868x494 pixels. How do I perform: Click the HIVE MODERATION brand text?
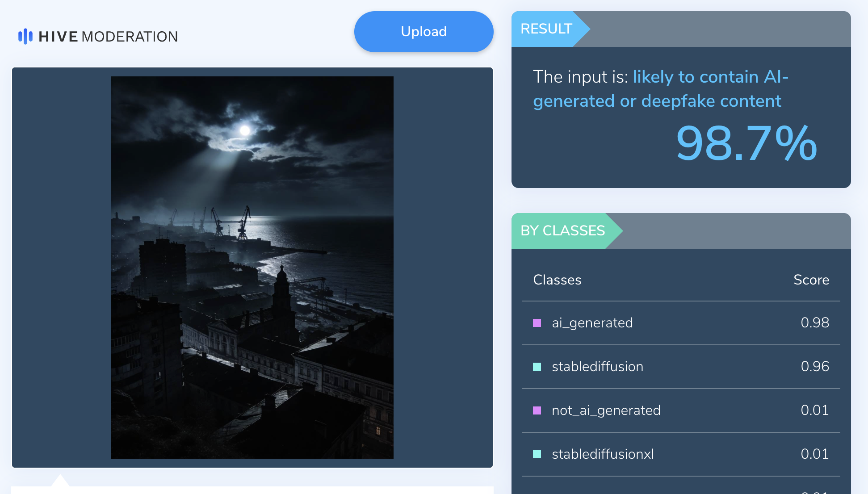[108, 37]
